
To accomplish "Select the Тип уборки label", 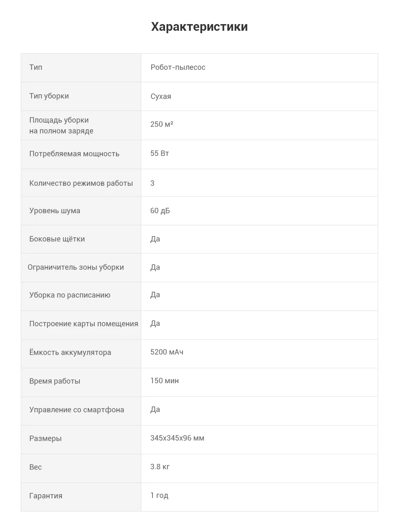I will tap(49, 96).
